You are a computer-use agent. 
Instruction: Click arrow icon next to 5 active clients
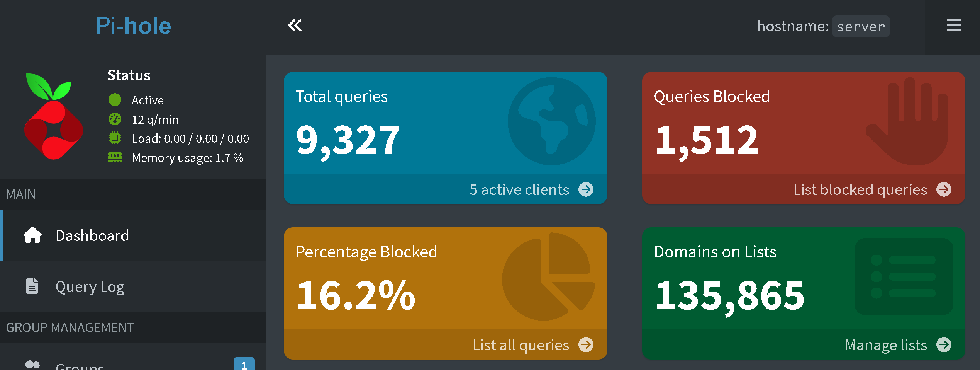tap(586, 189)
